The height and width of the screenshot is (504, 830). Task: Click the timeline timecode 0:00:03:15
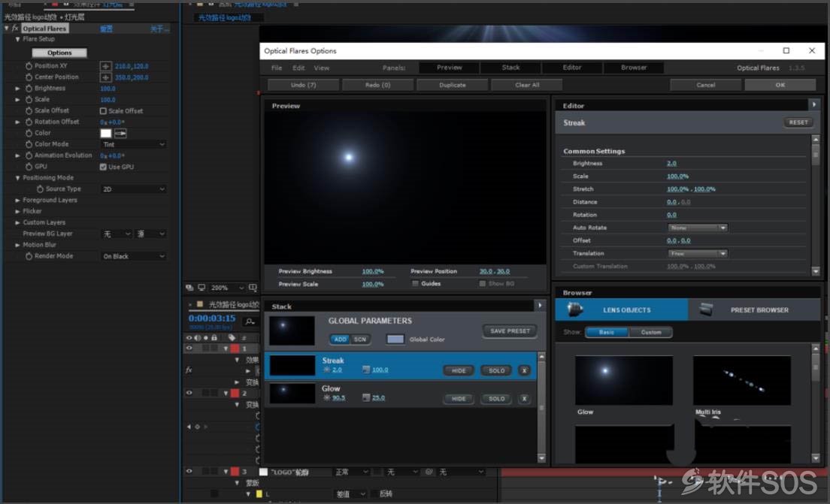[212, 318]
